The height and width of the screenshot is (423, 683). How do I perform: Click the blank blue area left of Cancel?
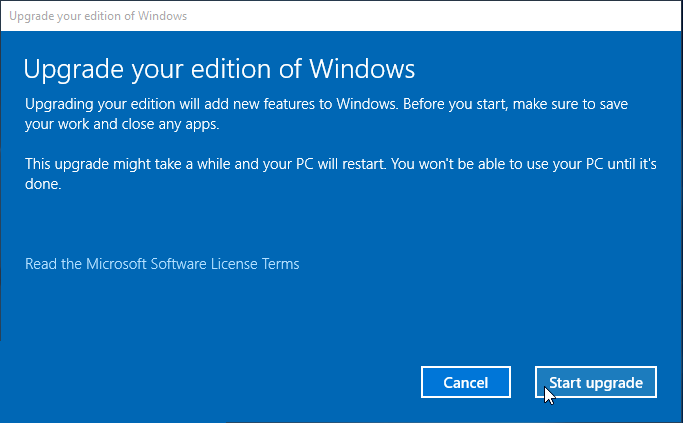pos(218,382)
